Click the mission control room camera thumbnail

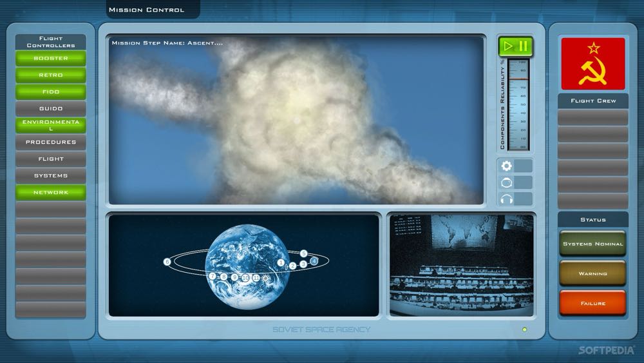(461, 265)
